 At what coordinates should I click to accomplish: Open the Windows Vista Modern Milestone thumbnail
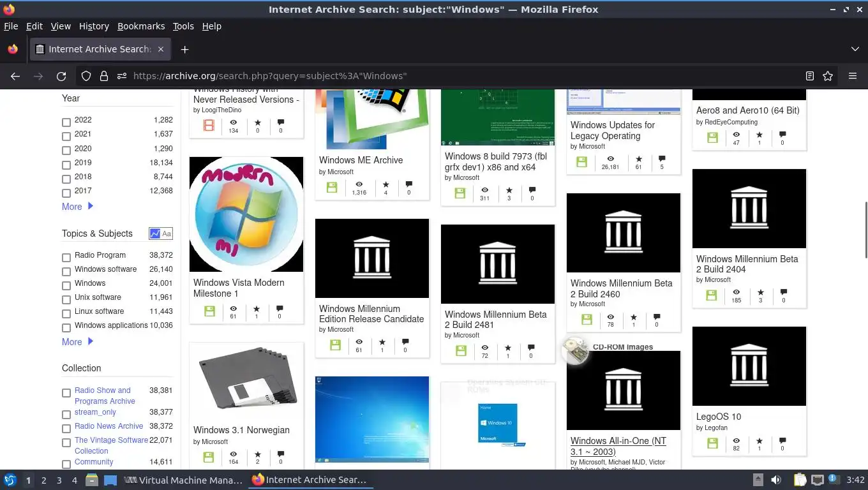click(246, 214)
